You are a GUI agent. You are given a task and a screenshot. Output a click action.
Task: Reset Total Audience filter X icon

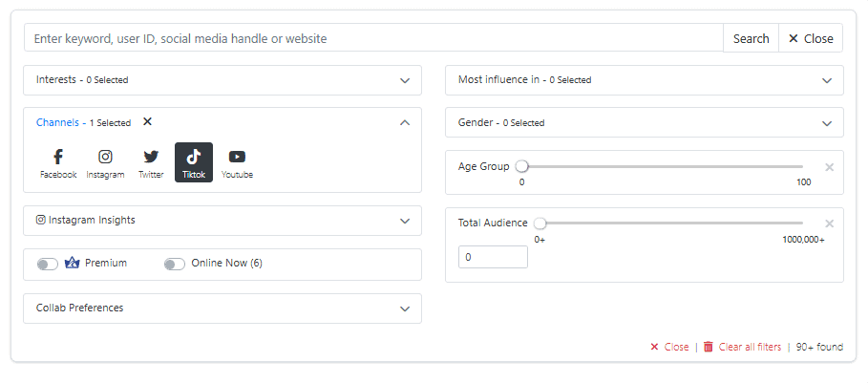[x=829, y=223]
